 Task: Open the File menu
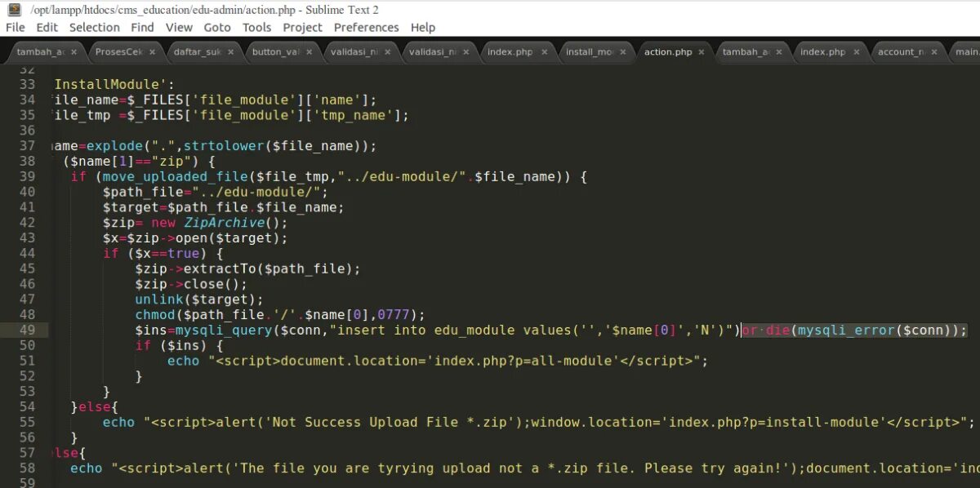point(15,27)
